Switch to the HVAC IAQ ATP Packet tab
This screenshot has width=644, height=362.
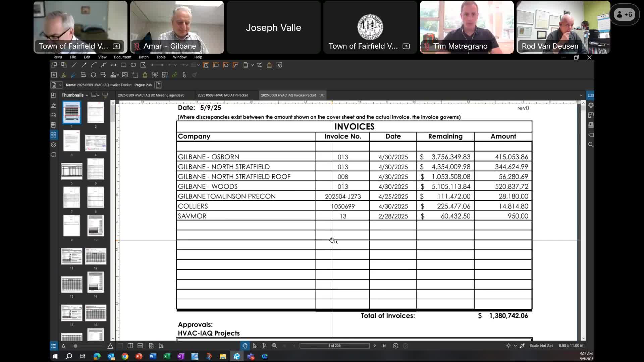coord(223,95)
